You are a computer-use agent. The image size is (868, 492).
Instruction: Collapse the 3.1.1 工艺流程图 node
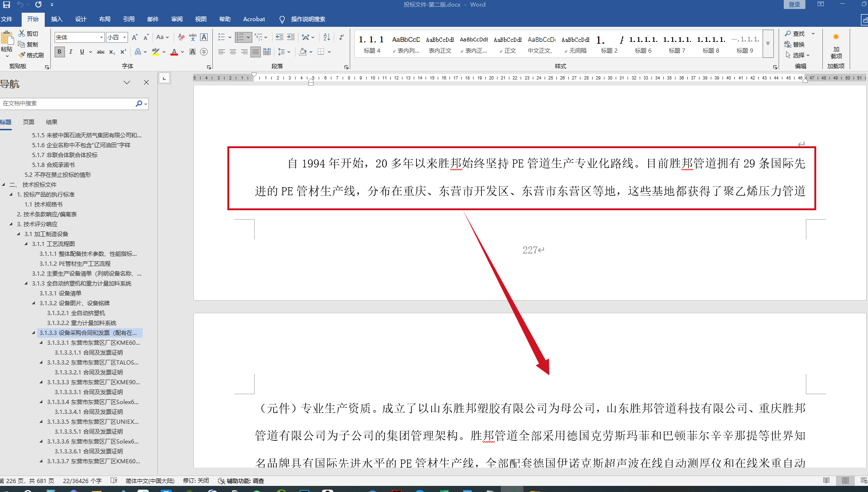point(26,244)
